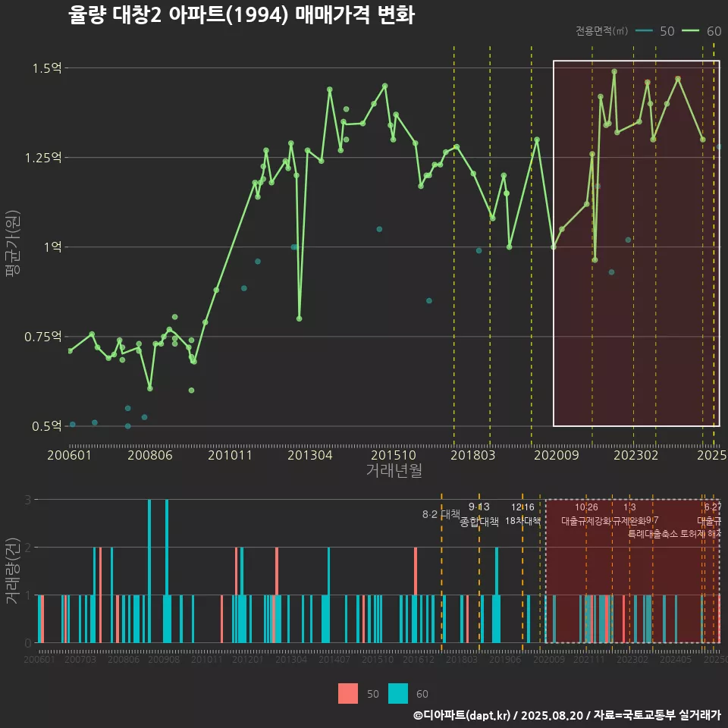The height and width of the screenshot is (728, 728).
Task: Click the second 3-count teal volume bar
Action: [167, 571]
